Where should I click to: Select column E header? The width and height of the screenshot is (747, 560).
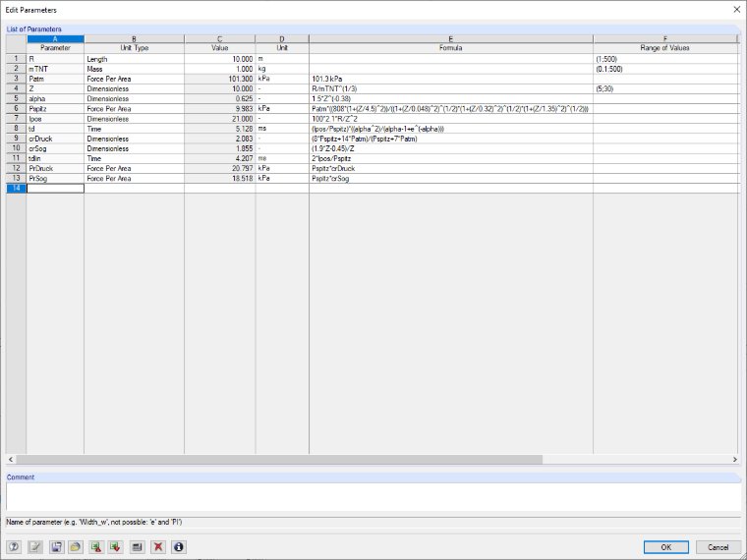tap(451, 39)
